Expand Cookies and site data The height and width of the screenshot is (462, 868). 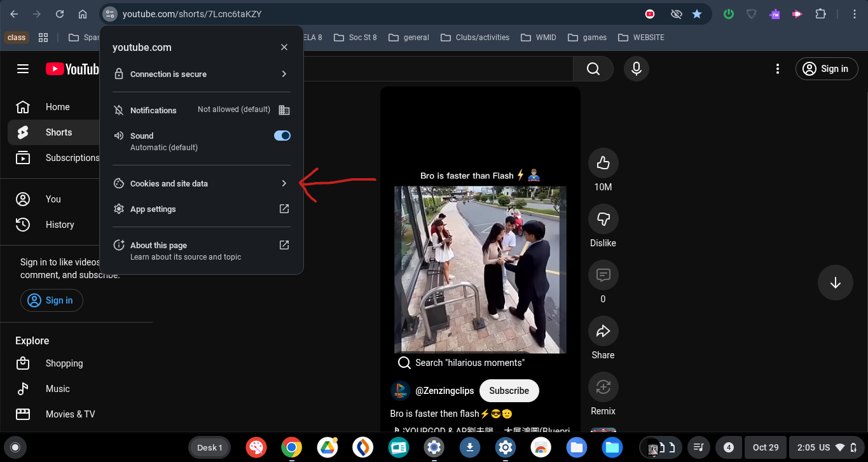(x=201, y=183)
